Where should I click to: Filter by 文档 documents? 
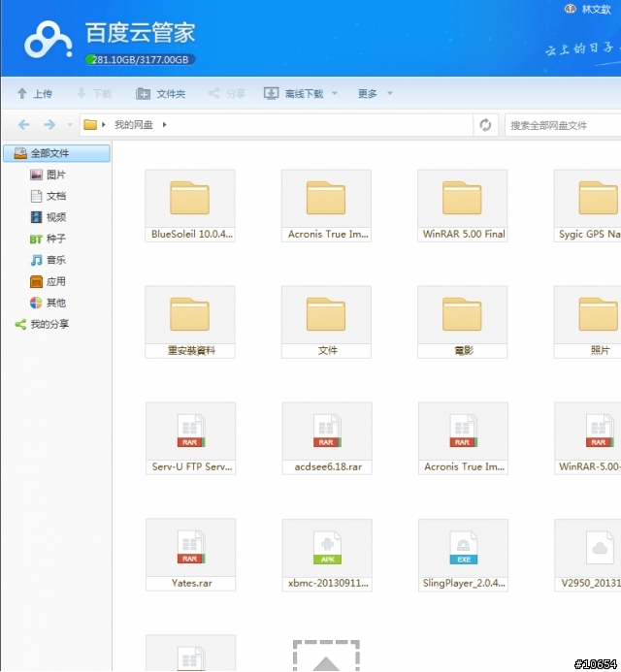(49, 196)
